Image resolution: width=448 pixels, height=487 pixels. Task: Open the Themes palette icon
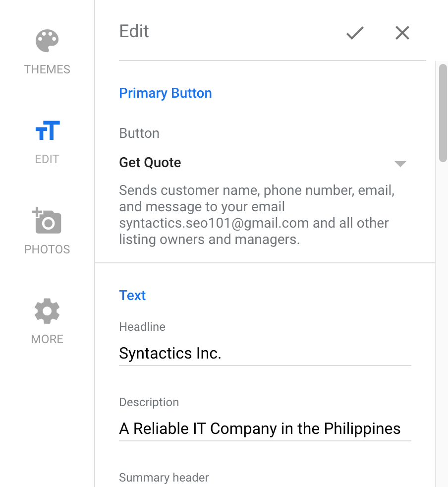47,41
